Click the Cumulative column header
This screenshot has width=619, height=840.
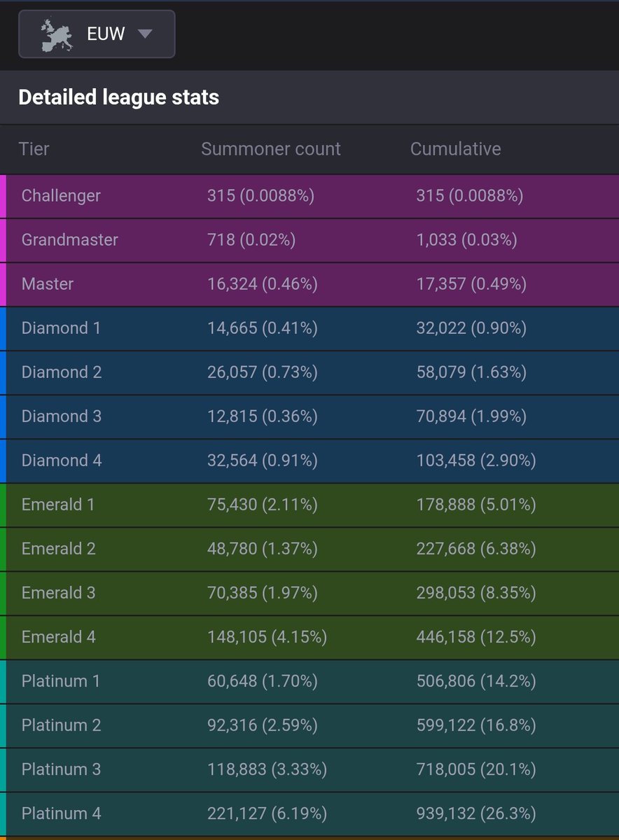pyautogui.click(x=456, y=149)
